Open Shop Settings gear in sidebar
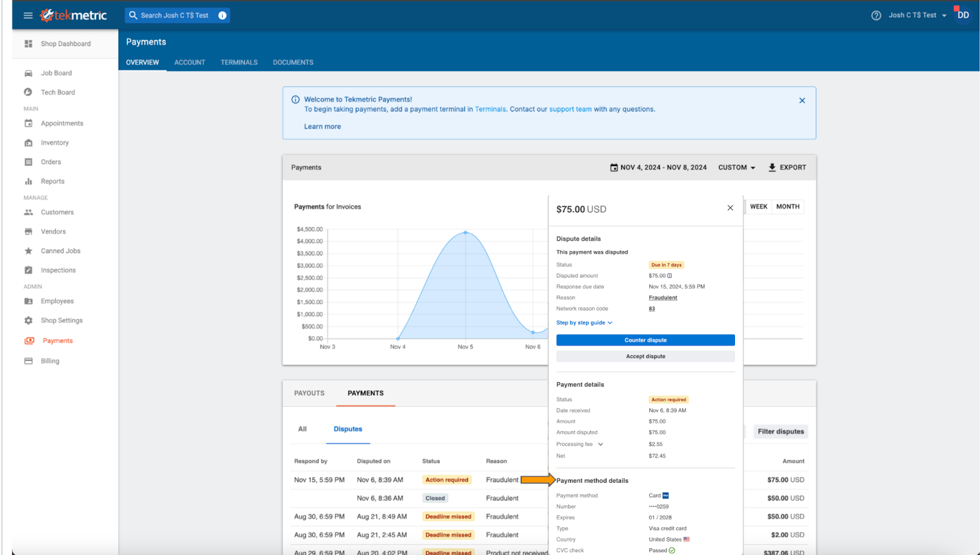 point(28,320)
